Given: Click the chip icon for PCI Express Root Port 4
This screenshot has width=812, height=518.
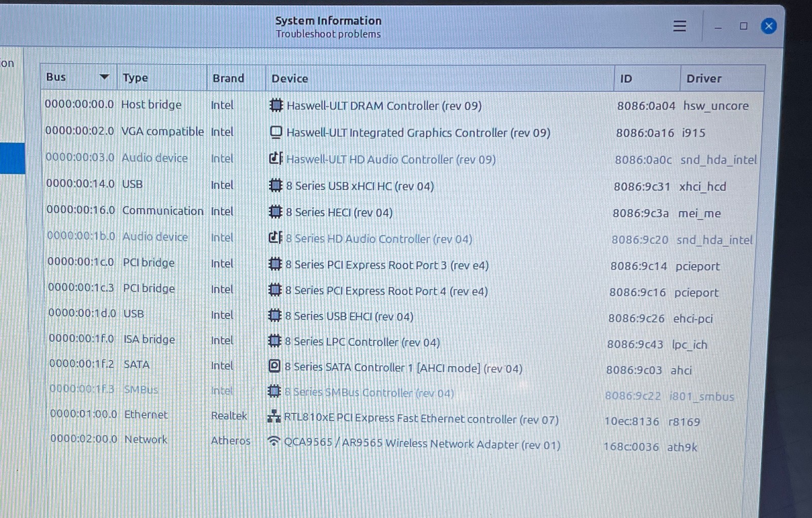Looking at the screenshot, I should pos(275,290).
